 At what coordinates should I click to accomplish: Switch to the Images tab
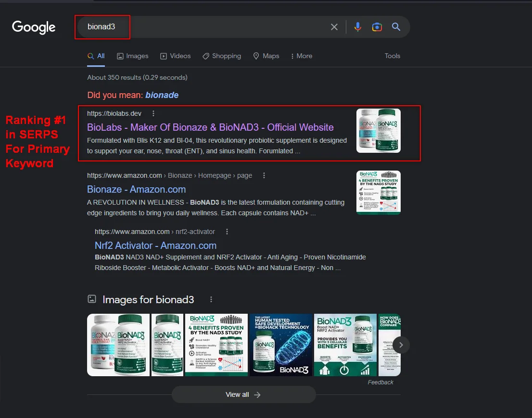[x=133, y=56]
